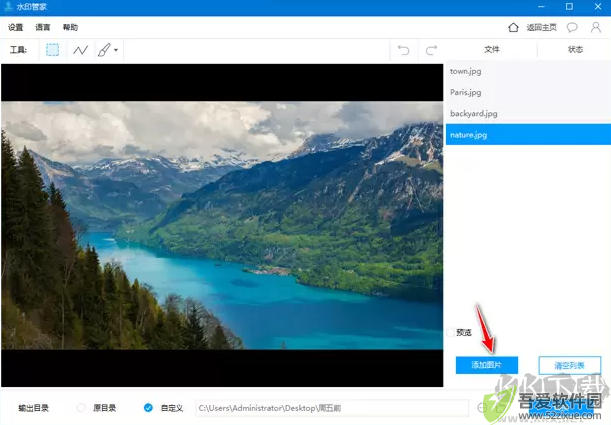
Task: Choose the 原目录 output radio option
Action: point(81,408)
